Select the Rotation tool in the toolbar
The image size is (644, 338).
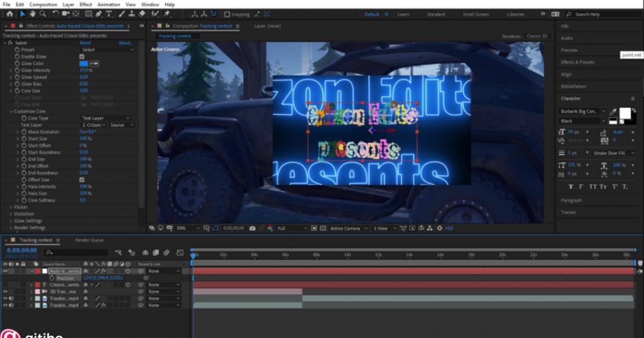coord(56,13)
